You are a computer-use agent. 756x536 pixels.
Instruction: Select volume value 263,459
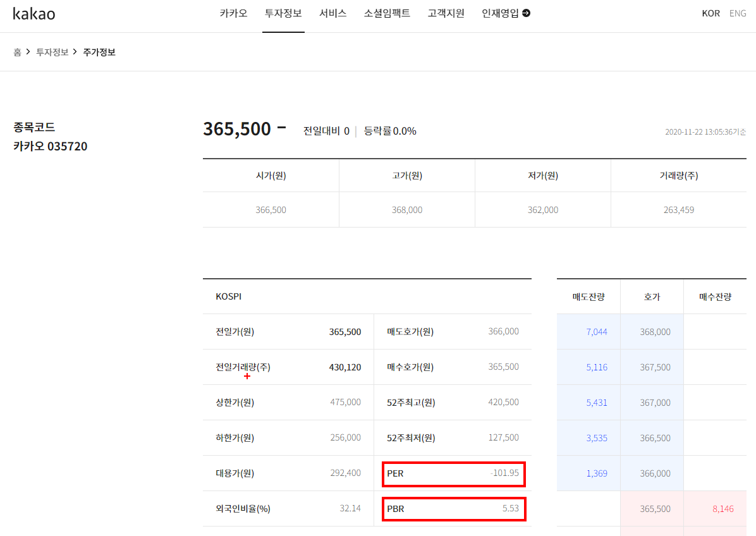[x=679, y=210]
